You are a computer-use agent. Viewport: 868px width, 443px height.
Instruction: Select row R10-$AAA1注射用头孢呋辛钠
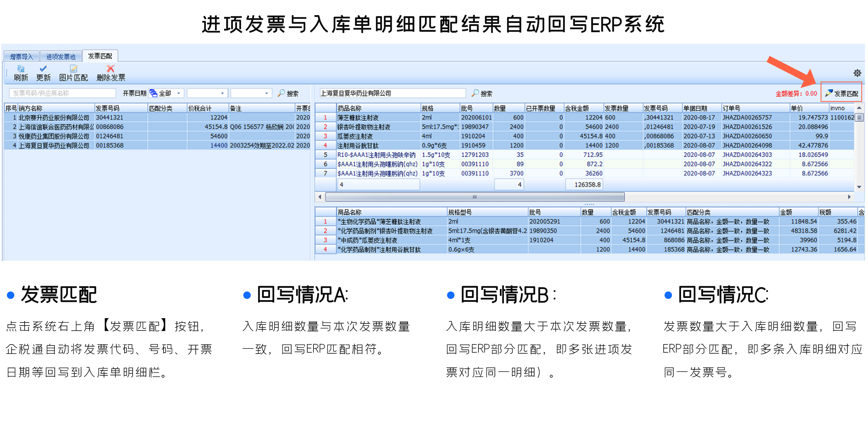(x=585, y=155)
